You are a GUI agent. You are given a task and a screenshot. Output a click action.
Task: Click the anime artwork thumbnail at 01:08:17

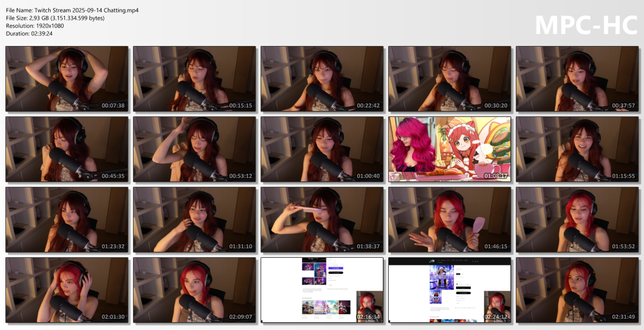(x=450, y=149)
